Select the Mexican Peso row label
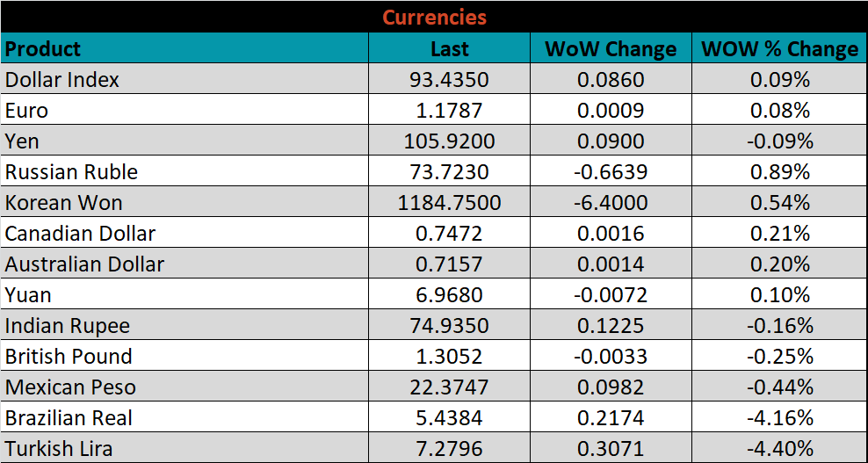The height and width of the screenshot is (463, 868). (x=70, y=387)
